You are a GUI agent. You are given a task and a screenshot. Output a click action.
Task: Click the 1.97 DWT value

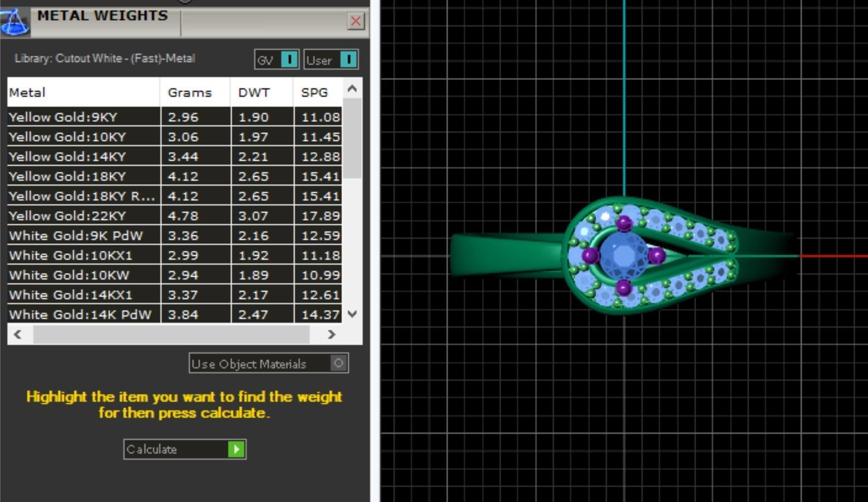tap(254, 137)
